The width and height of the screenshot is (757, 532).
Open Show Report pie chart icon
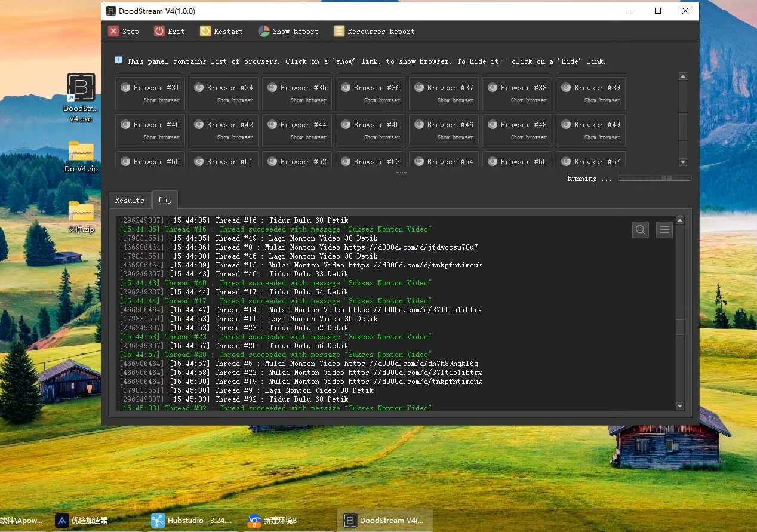264,32
